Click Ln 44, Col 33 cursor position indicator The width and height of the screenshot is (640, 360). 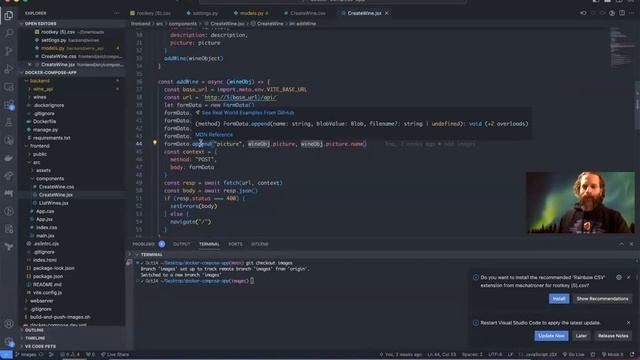tap(442, 355)
